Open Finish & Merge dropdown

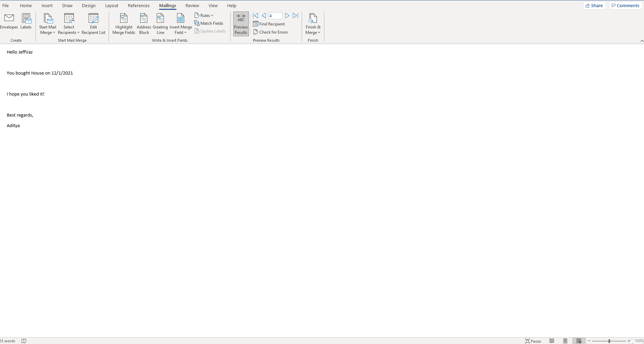click(313, 24)
